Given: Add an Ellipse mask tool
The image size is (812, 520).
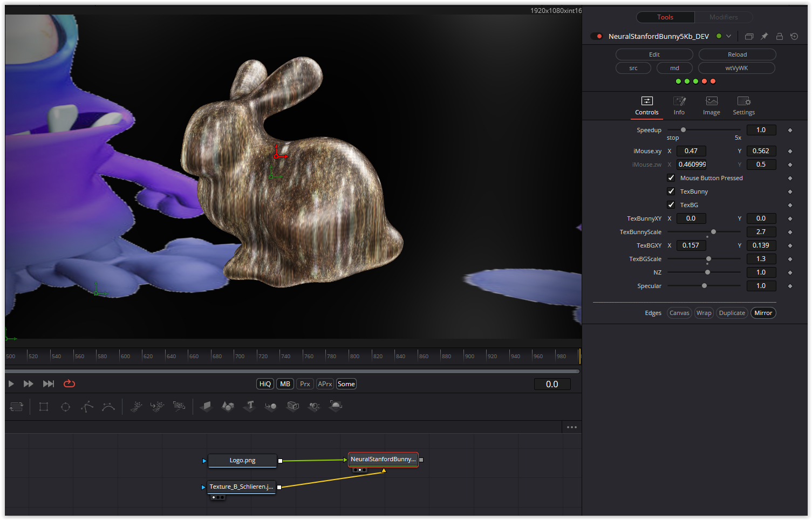Looking at the screenshot, I should click(x=65, y=407).
